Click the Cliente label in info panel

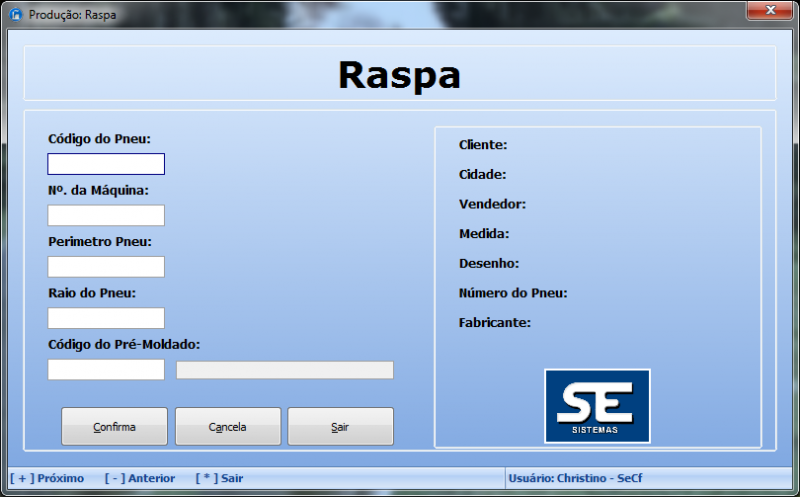[483, 145]
